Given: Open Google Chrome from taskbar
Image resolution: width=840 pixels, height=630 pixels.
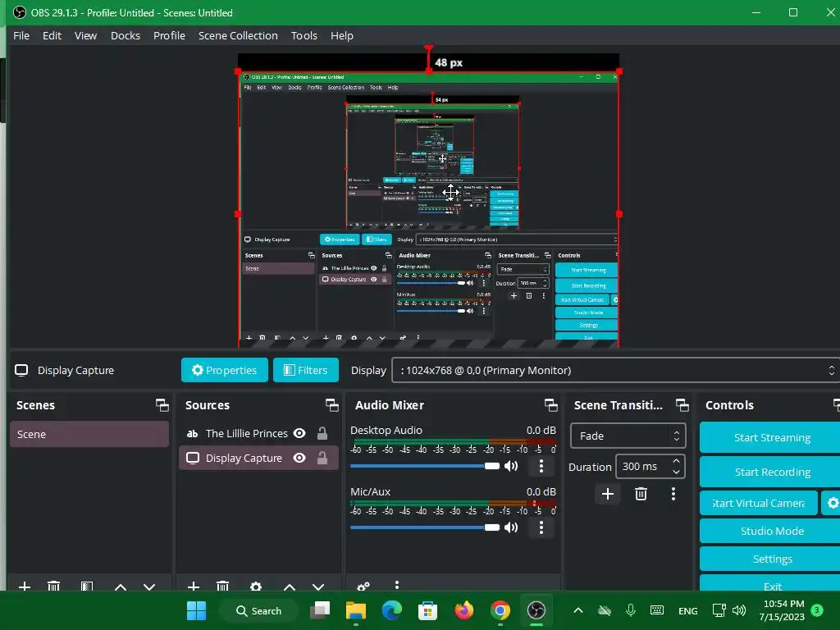Looking at the screenshot, I should (500, 610).
